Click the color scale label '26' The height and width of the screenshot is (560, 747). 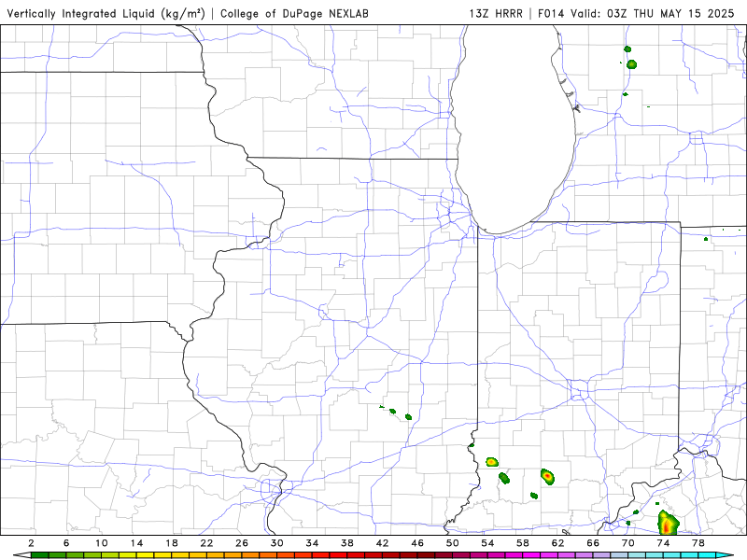[x=242, y=543]
